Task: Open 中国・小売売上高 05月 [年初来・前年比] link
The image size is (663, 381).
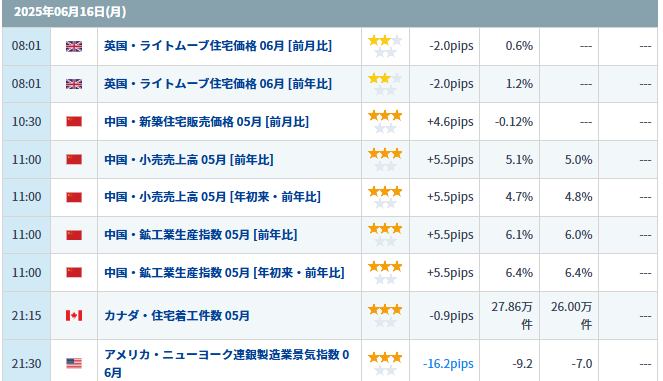Action: (x=212, y=197)
